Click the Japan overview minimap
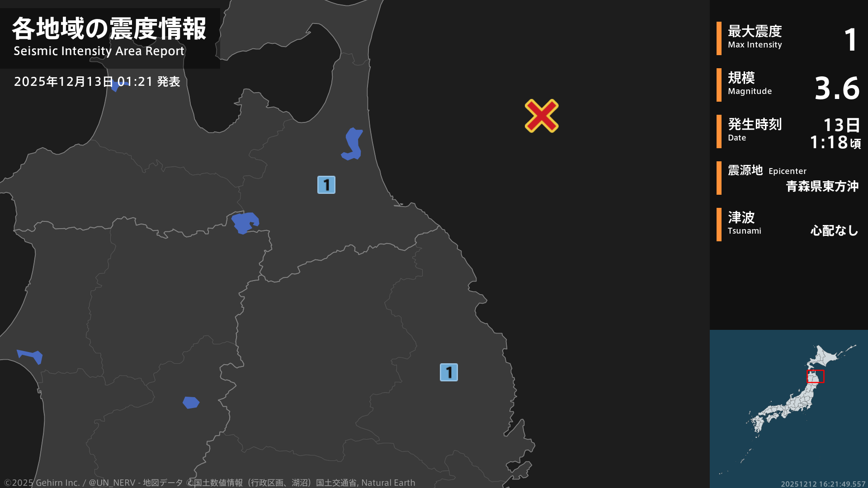Image resolution: width=868 pixels, height=488 pixels. pyautogui.click(x=788, y=408)
